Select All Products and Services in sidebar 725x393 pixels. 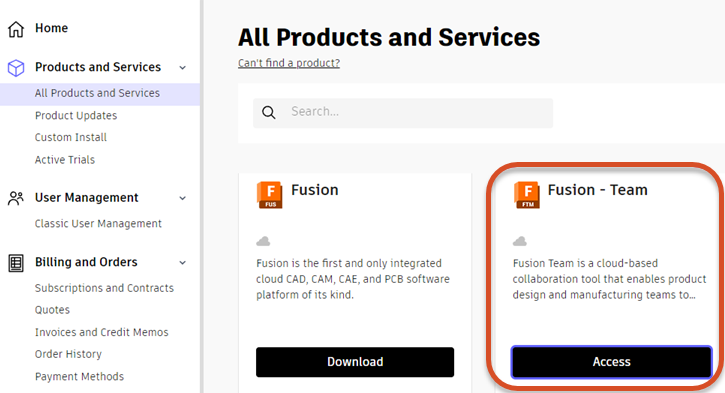[x=100, y=94]
